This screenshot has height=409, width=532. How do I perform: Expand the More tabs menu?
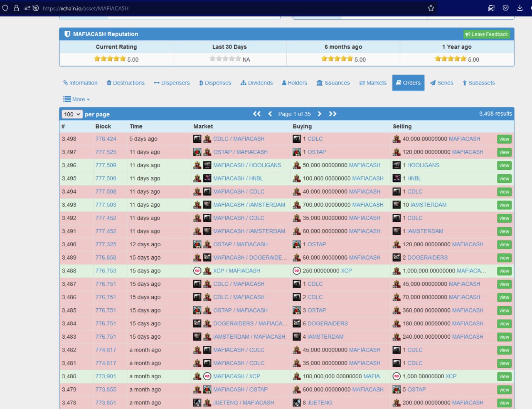coord(76,99)
